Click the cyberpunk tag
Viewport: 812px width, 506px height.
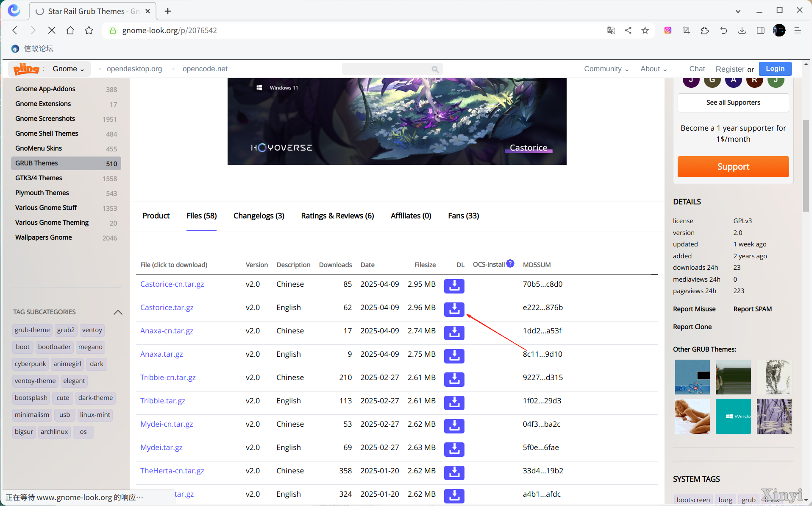coord(30,364)
